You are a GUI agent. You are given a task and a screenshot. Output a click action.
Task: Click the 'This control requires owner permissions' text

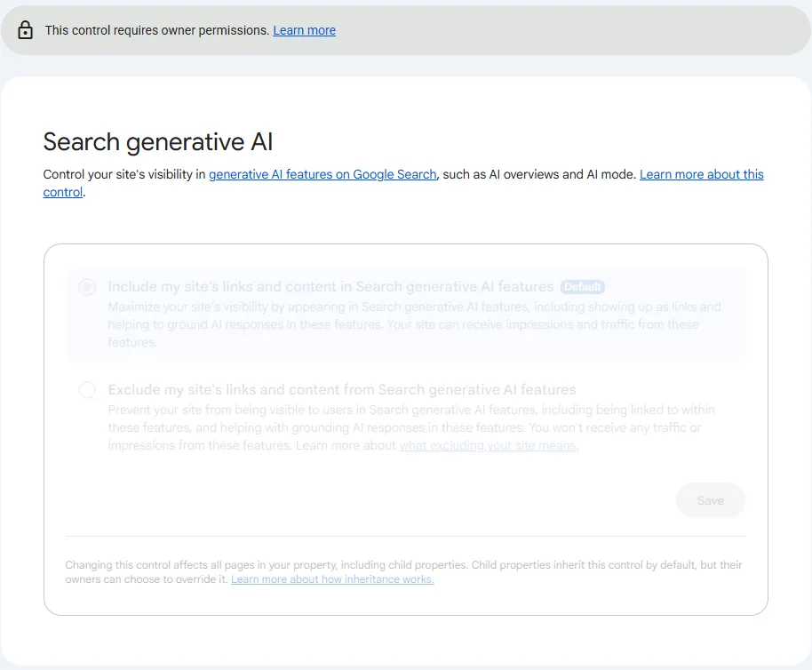point(157,30)
